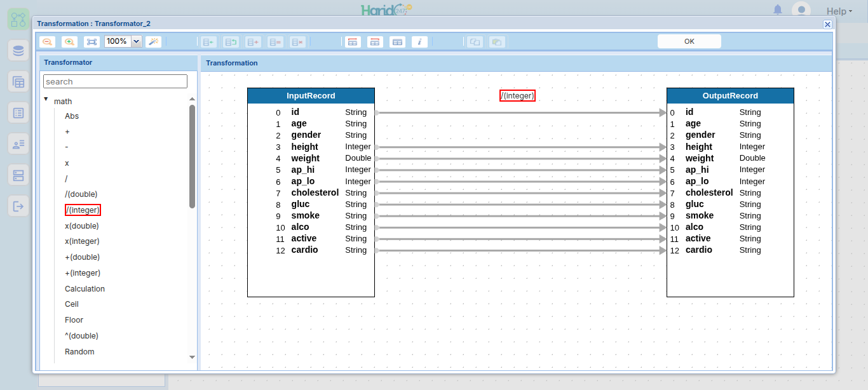Select the x(double) function

pos(82,226)
